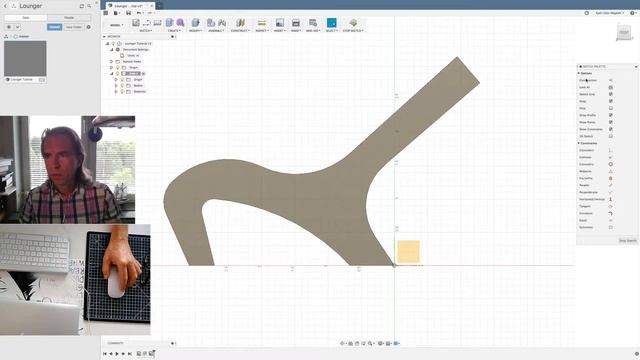Click the Stop Sketch button in palette
The height and width of the screenshot is (360, 640).
[628, 240]
